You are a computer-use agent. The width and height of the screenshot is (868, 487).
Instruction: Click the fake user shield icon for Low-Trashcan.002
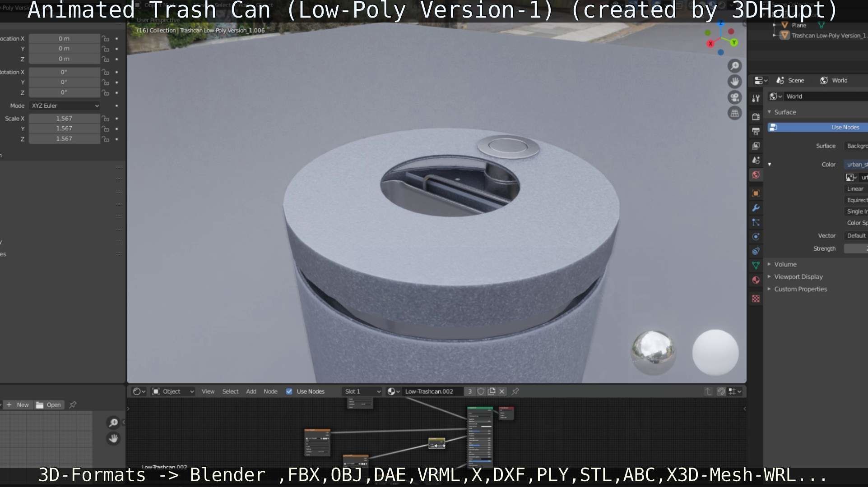481,391
